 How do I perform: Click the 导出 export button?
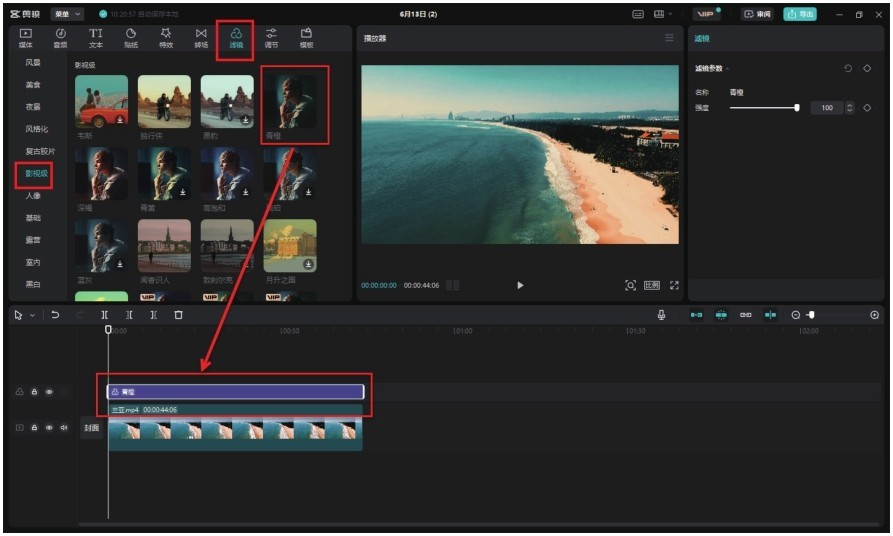[x=800, y=14]
